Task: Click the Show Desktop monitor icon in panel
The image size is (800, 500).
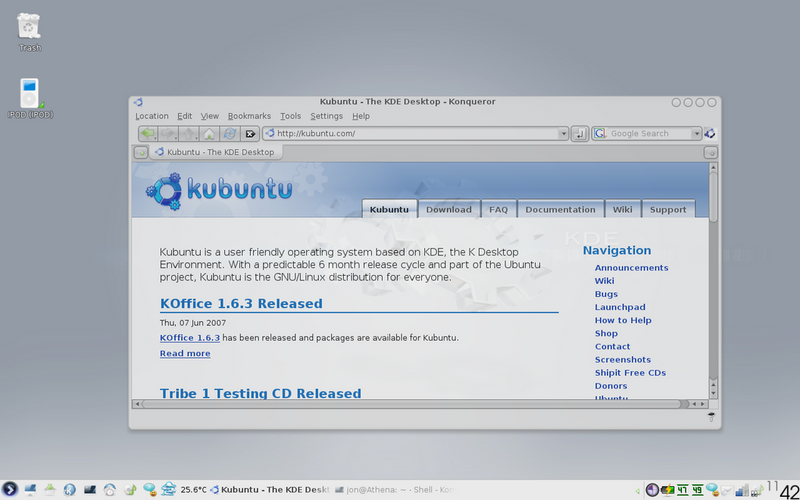Action: click(x=30, y=490)
